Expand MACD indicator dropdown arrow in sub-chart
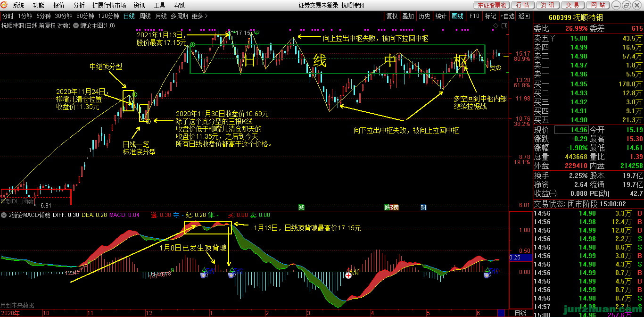 coord(4,215)
